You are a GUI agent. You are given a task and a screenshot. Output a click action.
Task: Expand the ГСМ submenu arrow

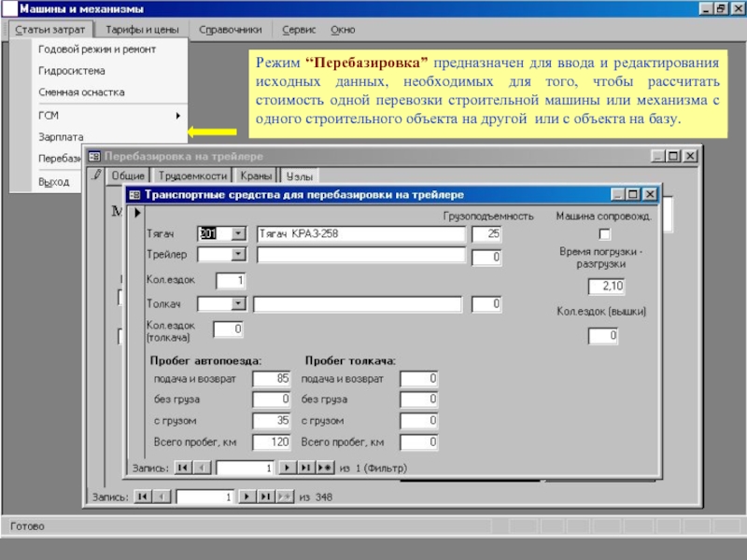pyautogui.click(x=177, y=115)
